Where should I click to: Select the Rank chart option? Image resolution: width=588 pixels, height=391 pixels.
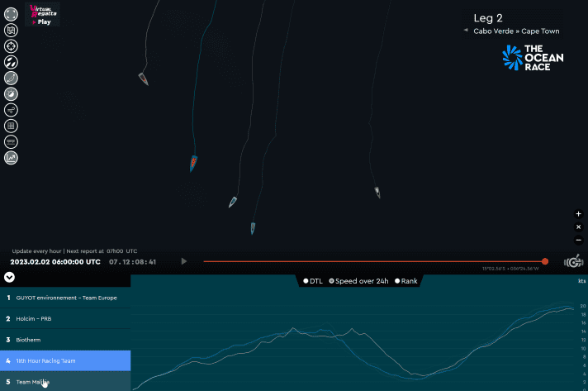click(x=406, y=281)
